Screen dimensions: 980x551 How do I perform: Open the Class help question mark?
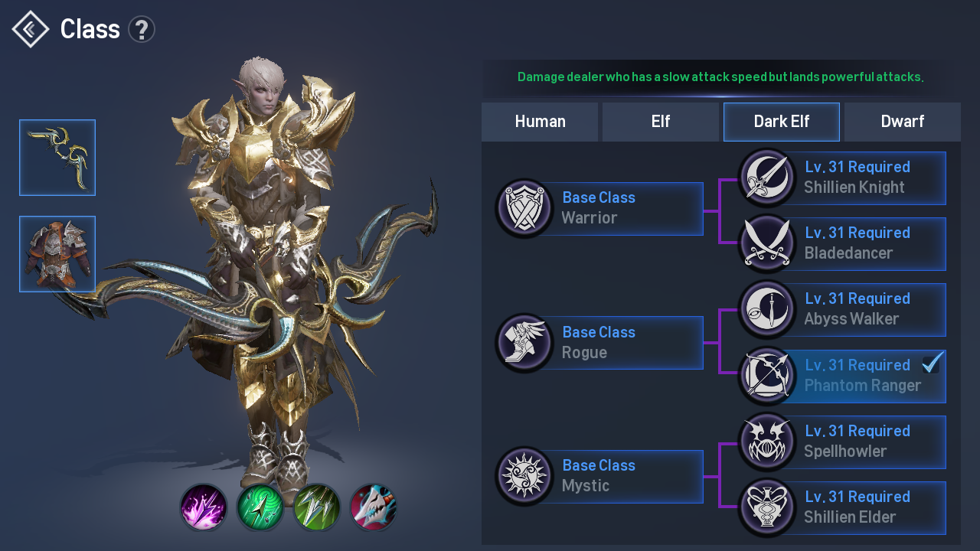coord(142,30)
